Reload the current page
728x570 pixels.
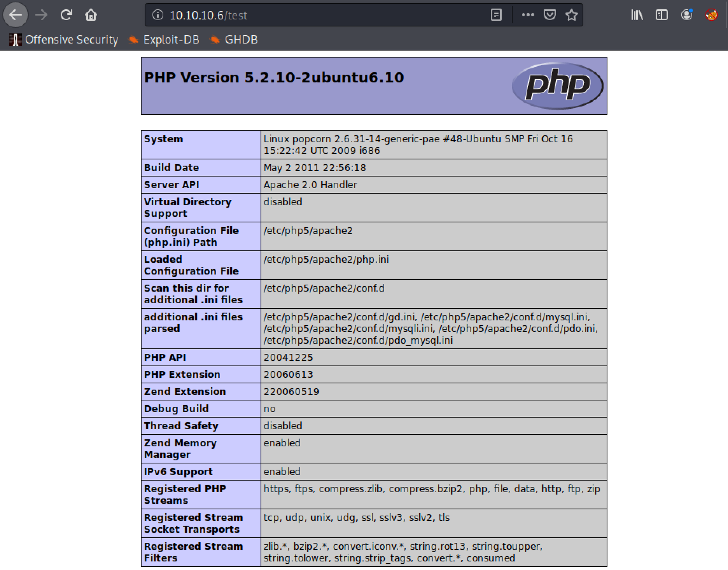click(66, 15)
